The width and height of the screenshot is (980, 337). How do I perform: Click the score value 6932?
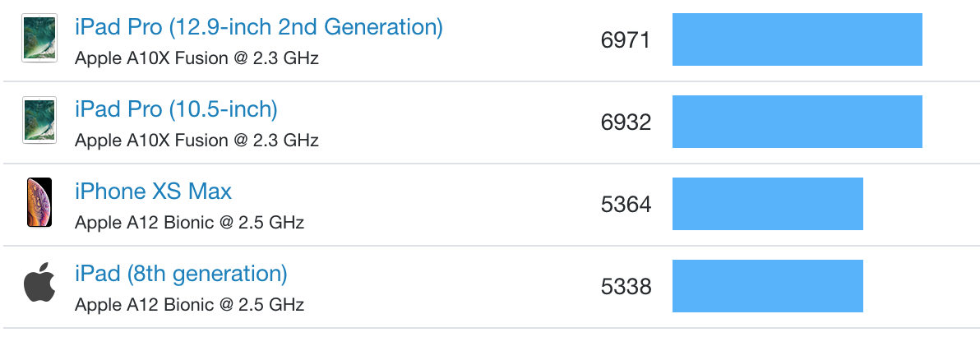coord(626,122)
